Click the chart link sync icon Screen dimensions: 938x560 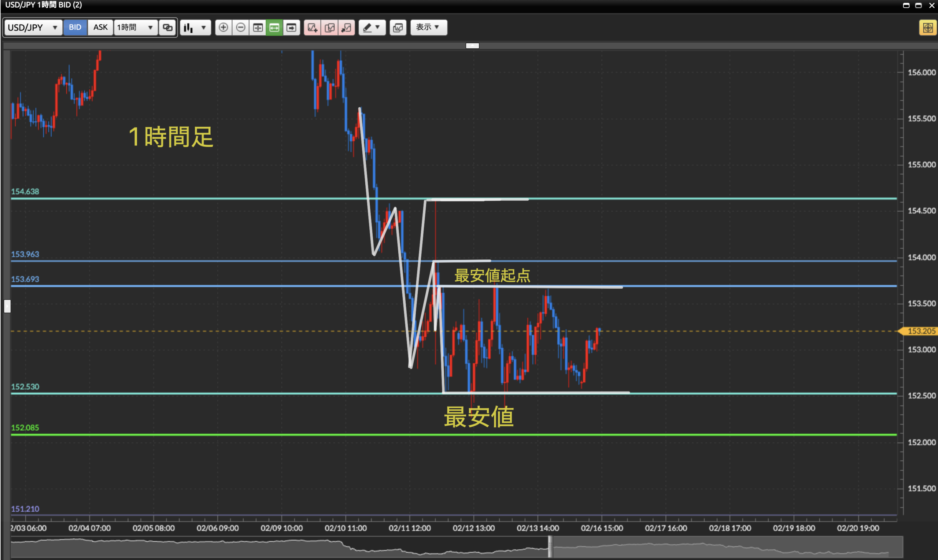[x=167, y=27]
